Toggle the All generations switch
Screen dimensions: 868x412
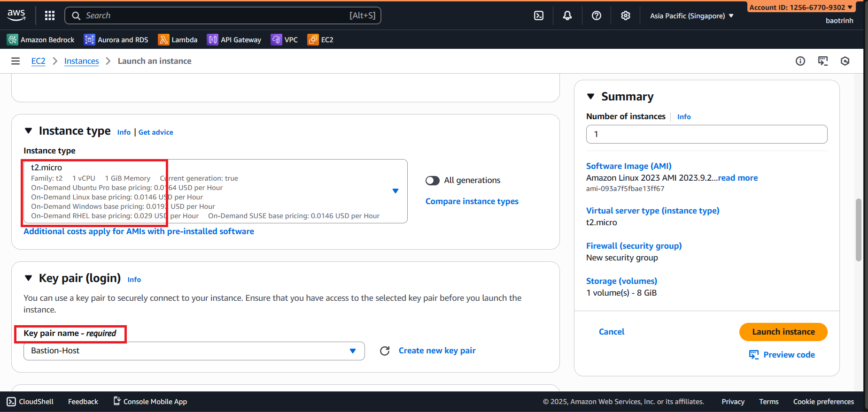click(x=432, y=181)
